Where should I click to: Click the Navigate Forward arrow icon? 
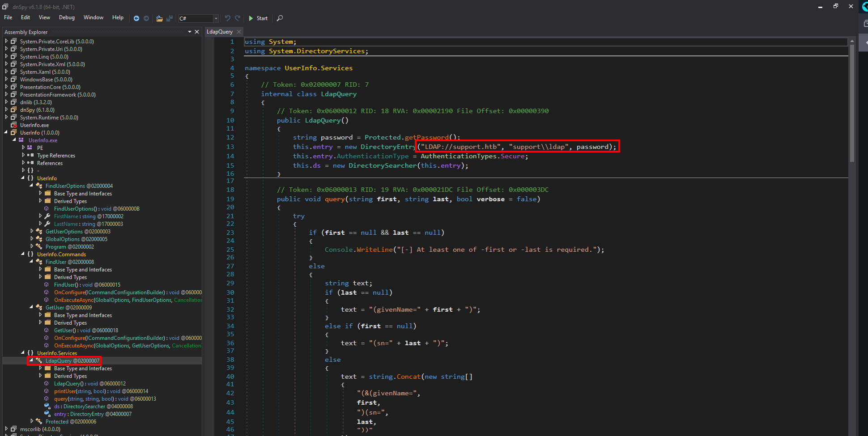click(x=146, y=18)
